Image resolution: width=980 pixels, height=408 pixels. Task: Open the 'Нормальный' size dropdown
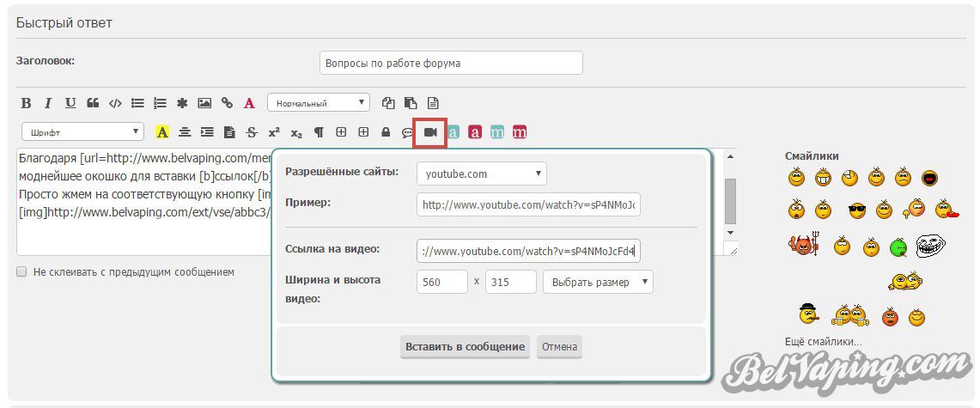[318, 103]
